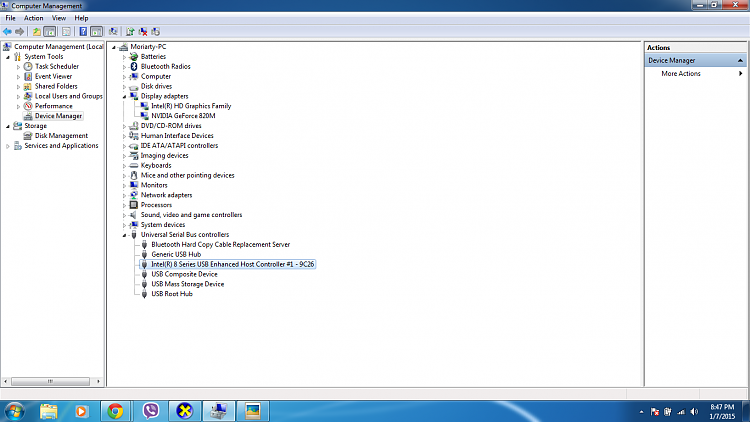Expand Services and Applications node
750x422 pixels.
point(8,146)
